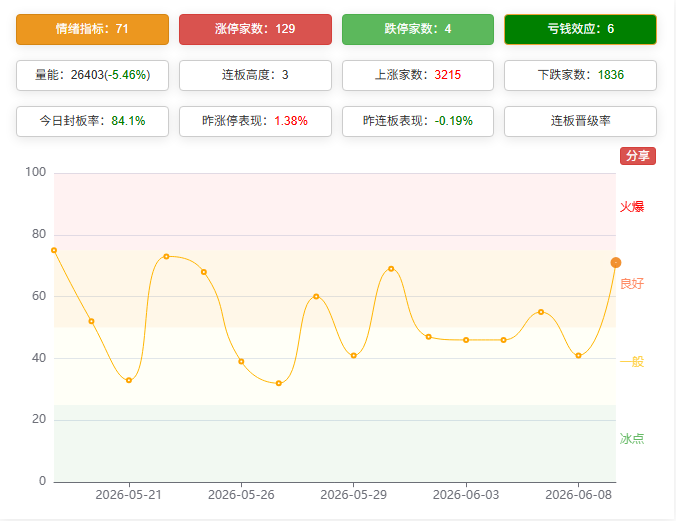This screenshot has width=676, height=521.
Task: Click the 火爆 zone label
Action: click(x=632, y=207)
